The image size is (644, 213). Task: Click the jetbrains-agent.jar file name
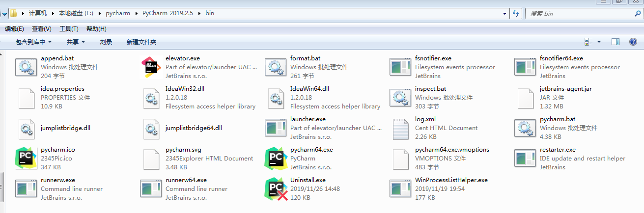coord(565,89)
